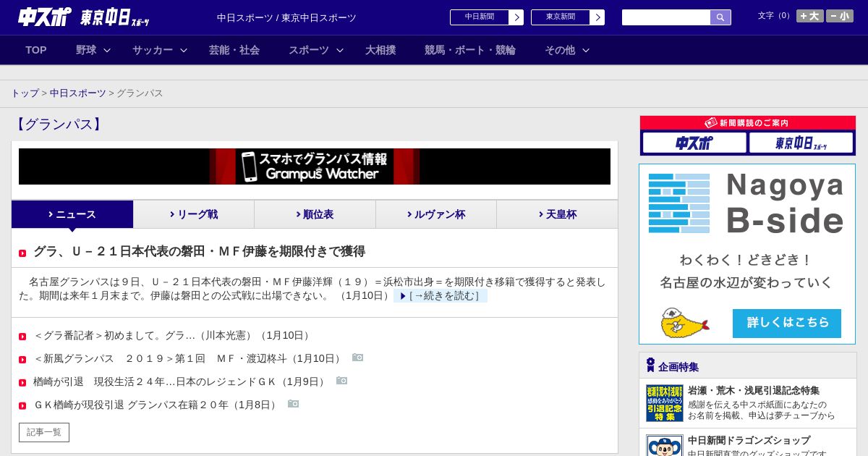868x456 pixels.
Task: Switch to the ルヴァン杯 tab
Action: point(436,214)
